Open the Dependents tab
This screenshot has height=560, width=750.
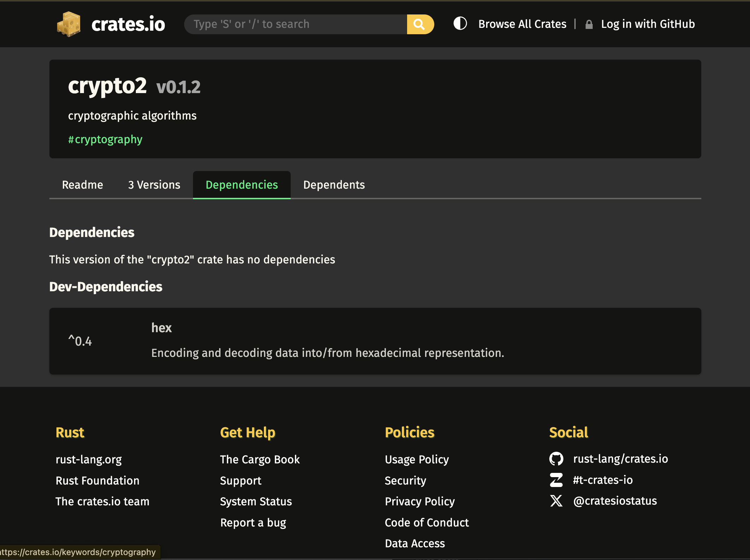click(x=334, y=185)
